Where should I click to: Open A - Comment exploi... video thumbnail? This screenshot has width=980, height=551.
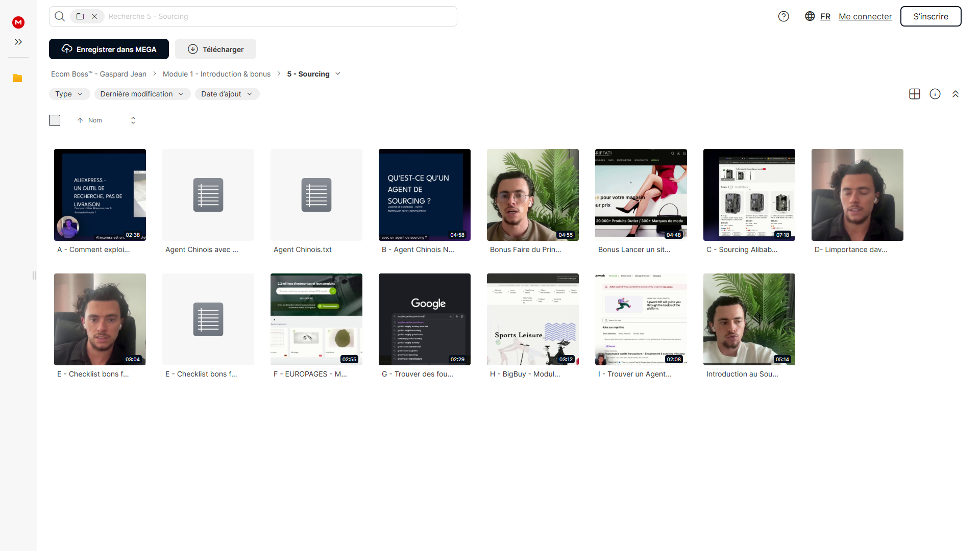pyautogui.click(x=100, y=195)
